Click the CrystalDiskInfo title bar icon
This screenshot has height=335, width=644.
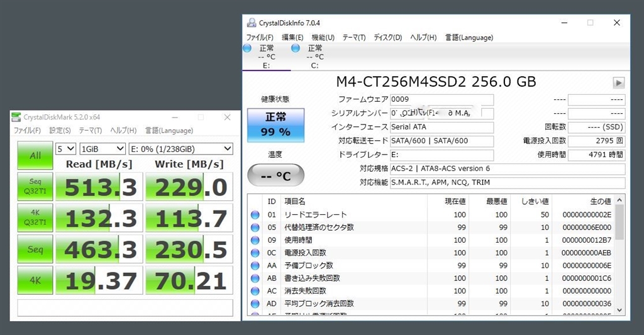(x=252, y=23)
